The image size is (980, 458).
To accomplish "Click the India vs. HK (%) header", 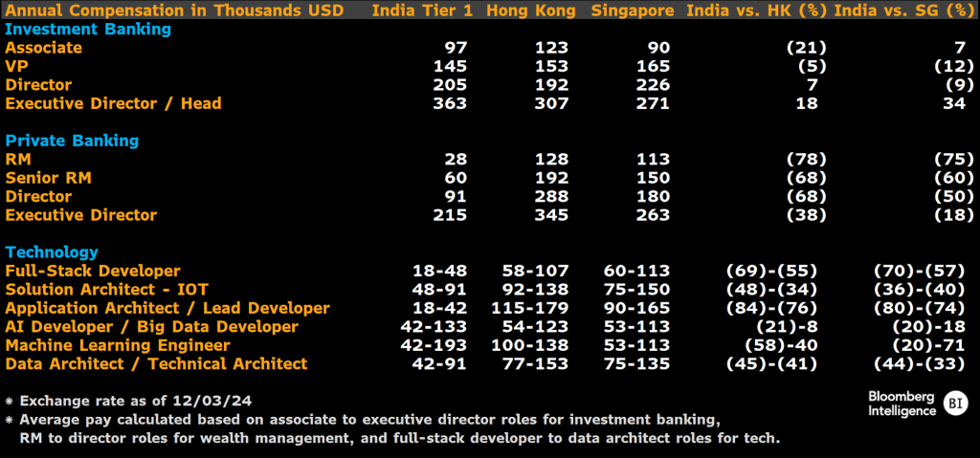I will pyautogui.click(x=755, y=11).
